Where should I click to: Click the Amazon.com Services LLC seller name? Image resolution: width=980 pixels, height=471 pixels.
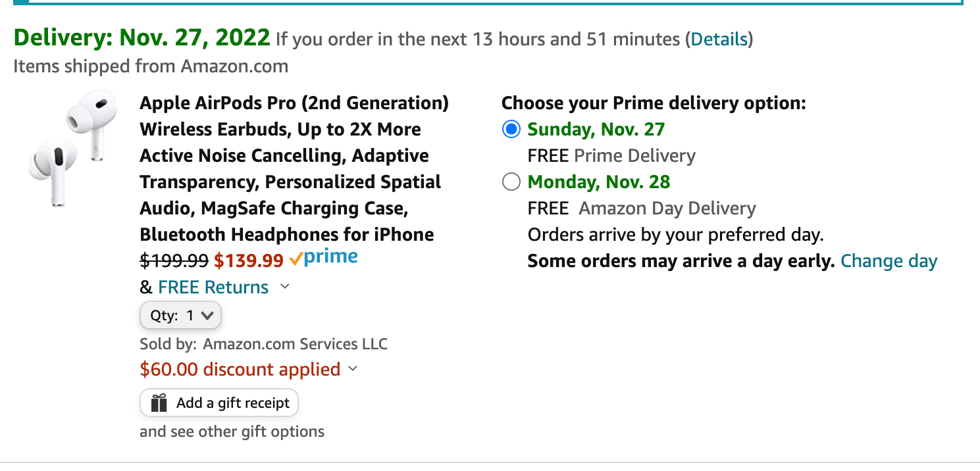coord(295,343)
